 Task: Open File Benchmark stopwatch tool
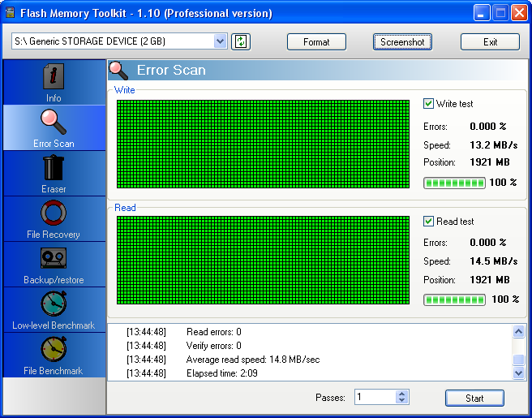(54, 349)
